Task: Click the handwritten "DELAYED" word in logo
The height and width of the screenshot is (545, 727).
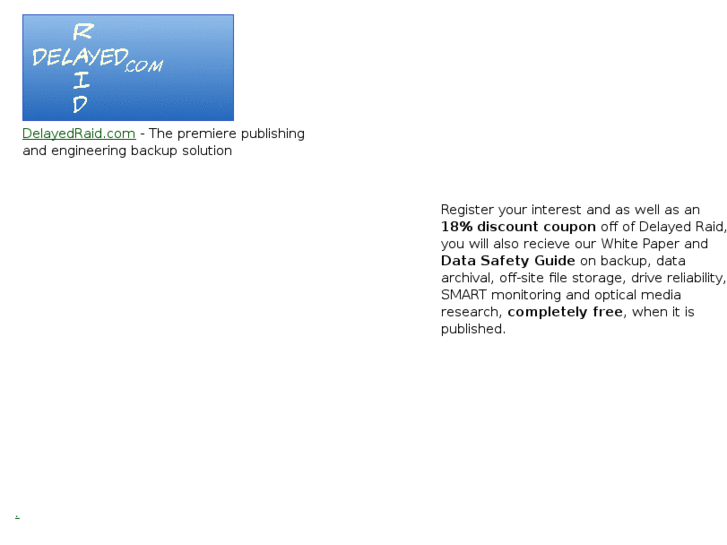Action: coord(80,57)
